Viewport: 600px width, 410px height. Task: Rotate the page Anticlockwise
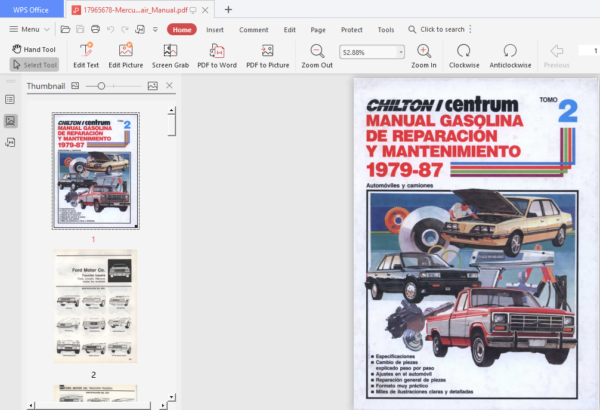pos(510,56)
